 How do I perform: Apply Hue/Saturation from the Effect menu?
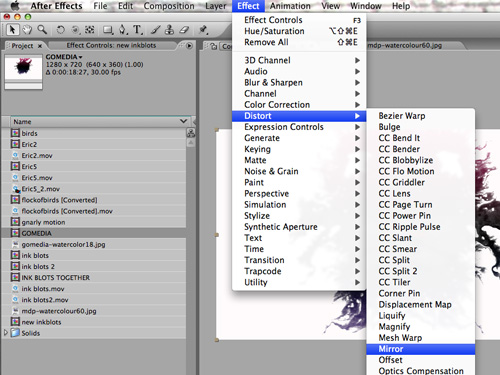[299, 31]
